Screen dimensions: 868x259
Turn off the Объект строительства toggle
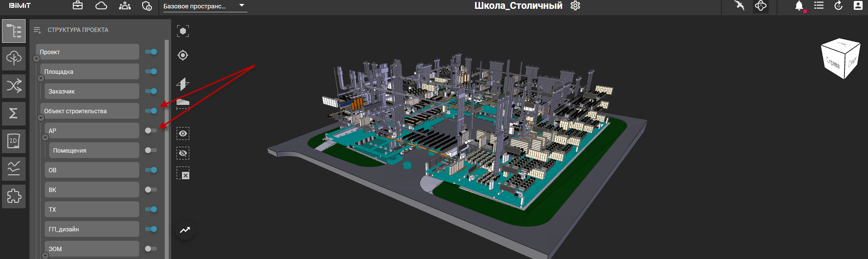151,111
